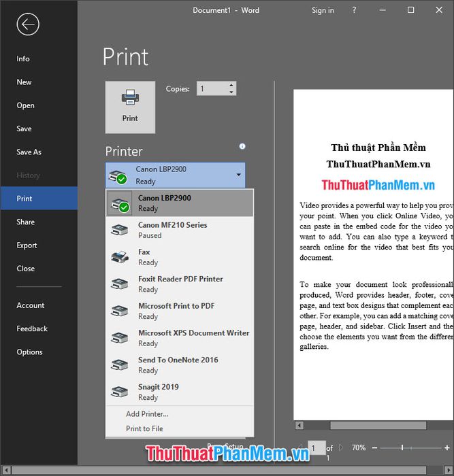Increase copies with the up stepper
The width and height of the screenshot is (454, 476).
click(x=231, y=85)
